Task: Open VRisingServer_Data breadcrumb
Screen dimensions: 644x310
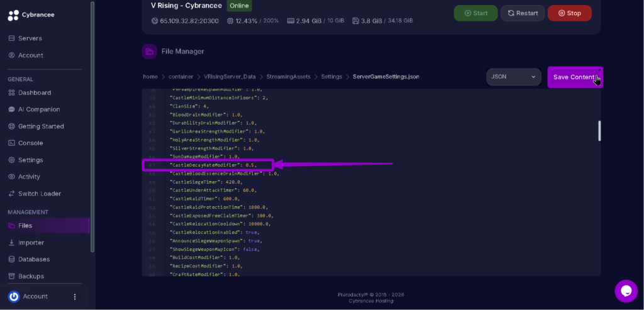Action: click(230, 77)
